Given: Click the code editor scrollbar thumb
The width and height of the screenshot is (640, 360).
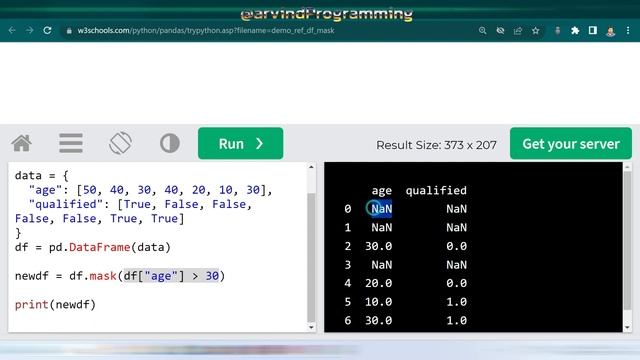Looking at the screenshot, I should tap(311, 257).
